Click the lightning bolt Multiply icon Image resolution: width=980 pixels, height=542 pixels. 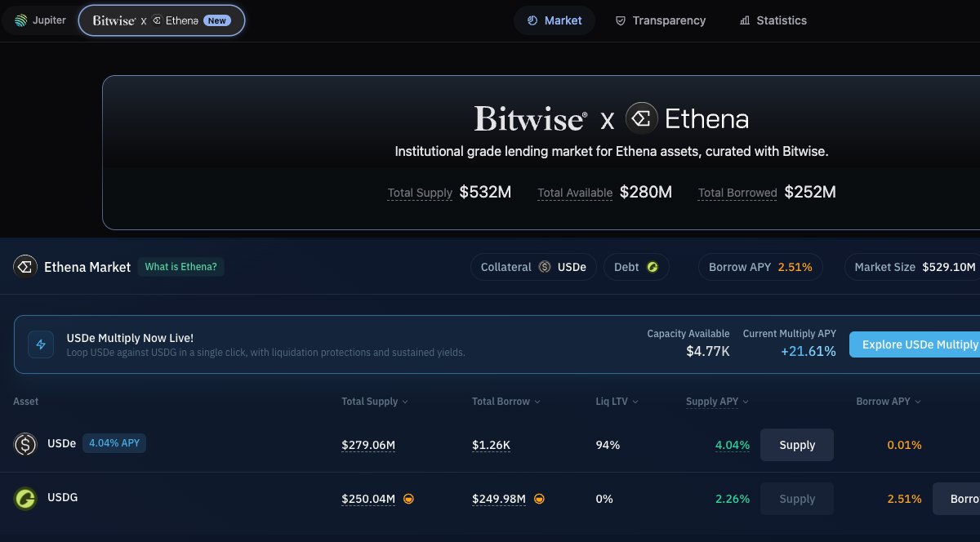point(41,344)
